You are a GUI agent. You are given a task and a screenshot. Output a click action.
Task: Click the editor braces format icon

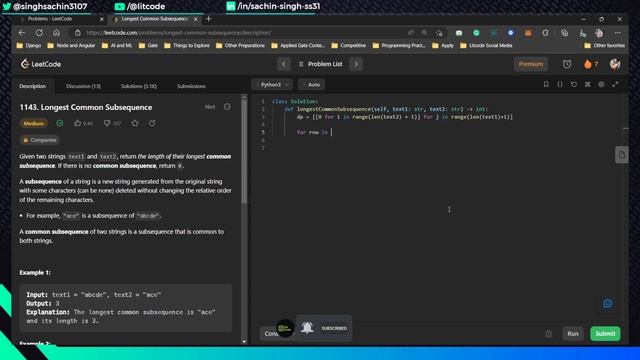pos(560,84)
